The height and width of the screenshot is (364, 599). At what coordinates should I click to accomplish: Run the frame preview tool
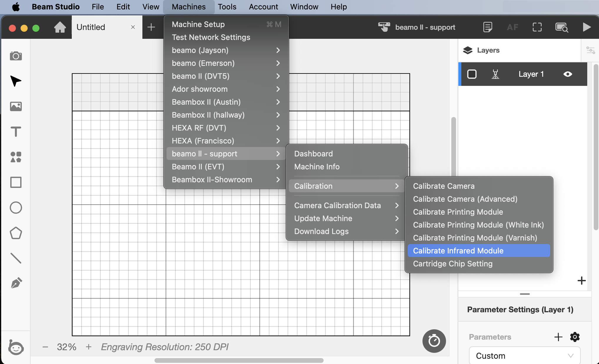tap(537, 27)
